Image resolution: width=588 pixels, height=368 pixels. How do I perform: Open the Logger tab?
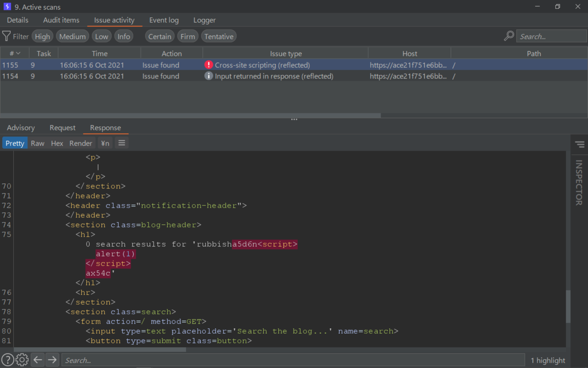point(204,20)
